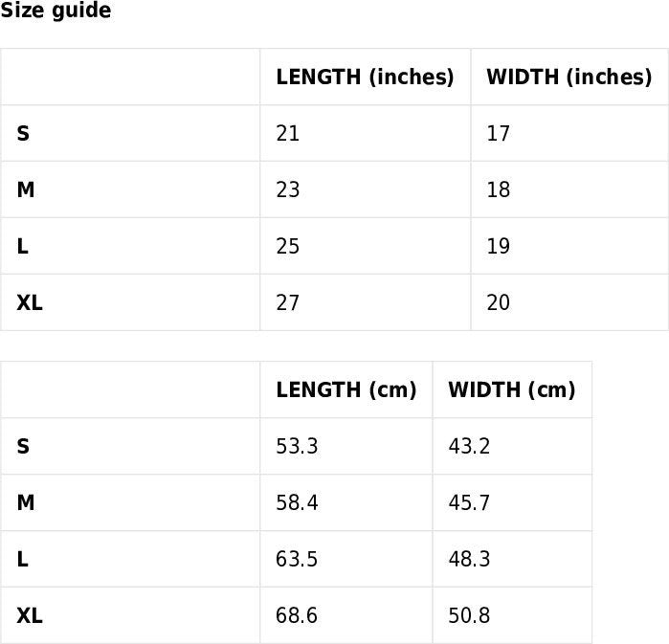Select the WIDTH (cm) column header
The image size is (669, 644).
(x=512, y=389)
